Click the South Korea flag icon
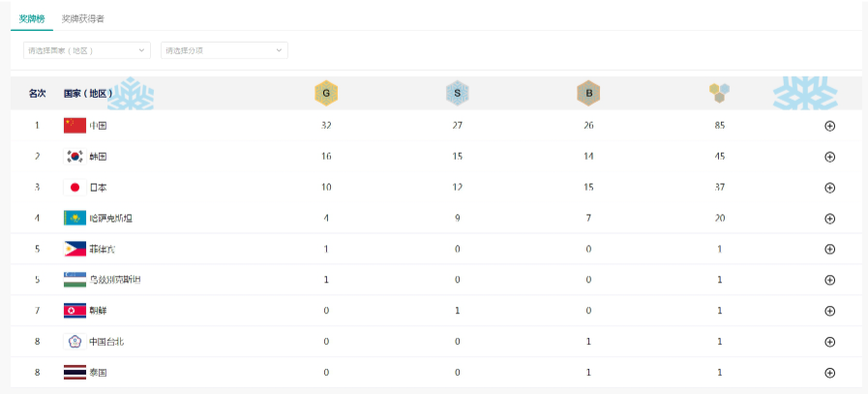 (x=75, y=156)
